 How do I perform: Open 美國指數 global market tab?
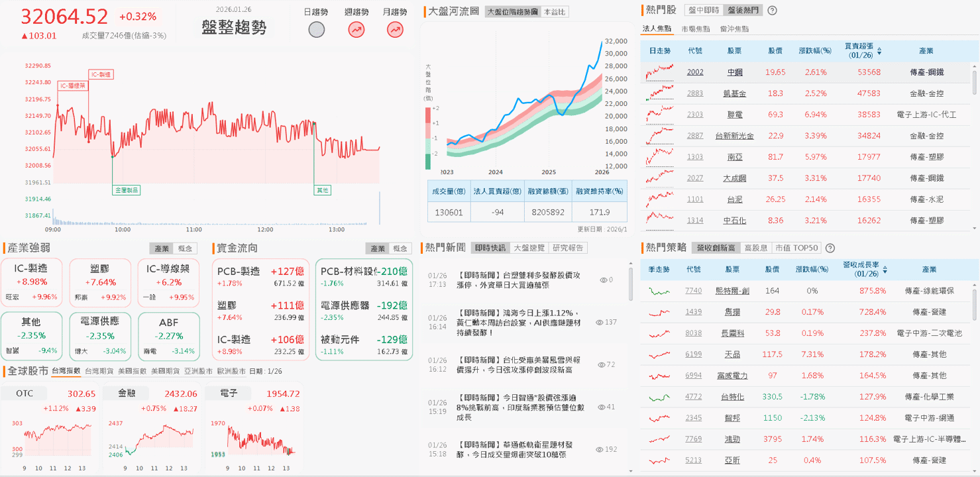[133, 371]
